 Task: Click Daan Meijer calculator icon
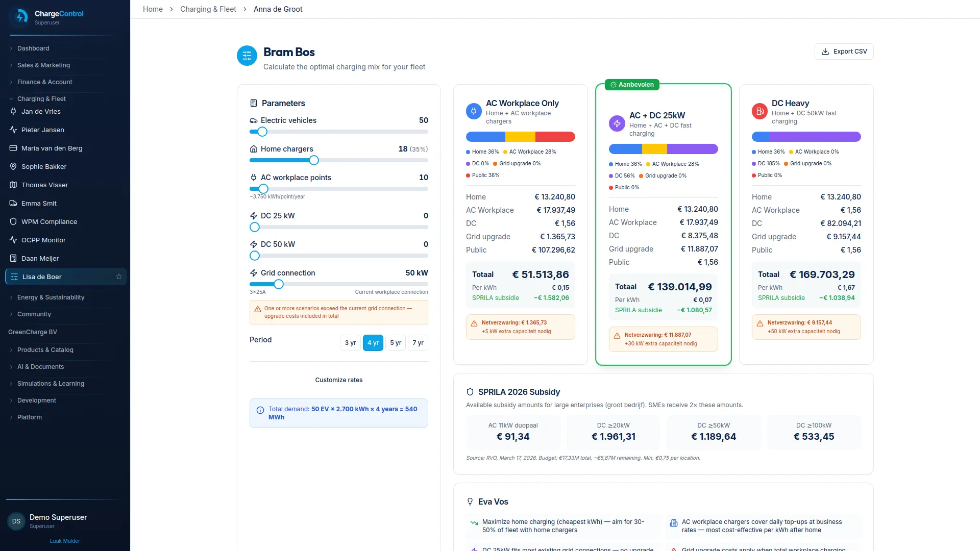(x=13, y=259)
